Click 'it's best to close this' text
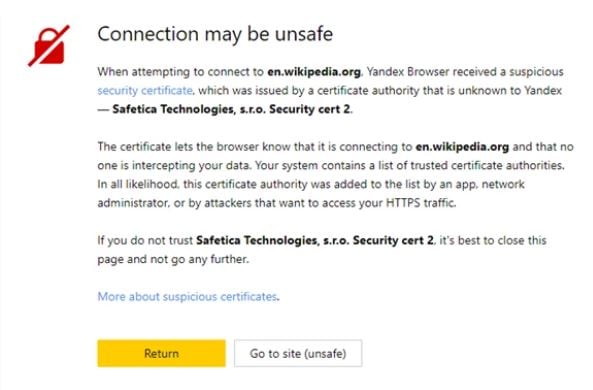The height and width of the screenshot is (390, 593). click(493, 241)
